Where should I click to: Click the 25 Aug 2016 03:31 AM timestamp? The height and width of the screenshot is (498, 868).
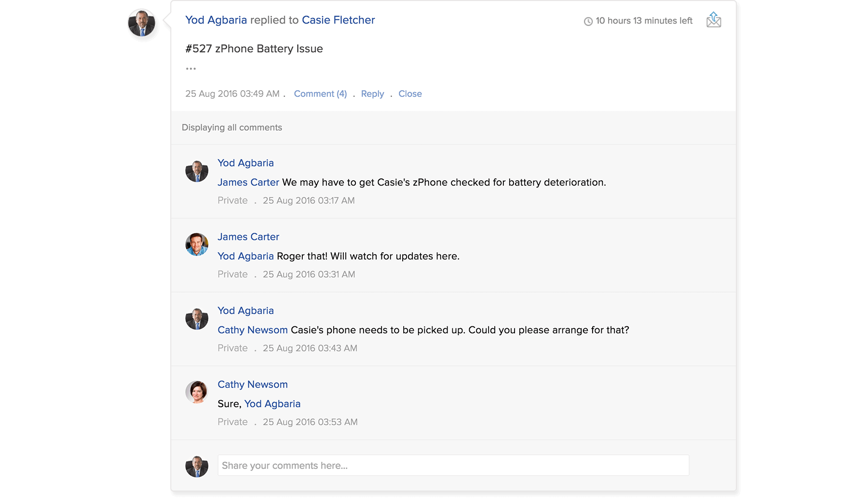coord(309,274)
